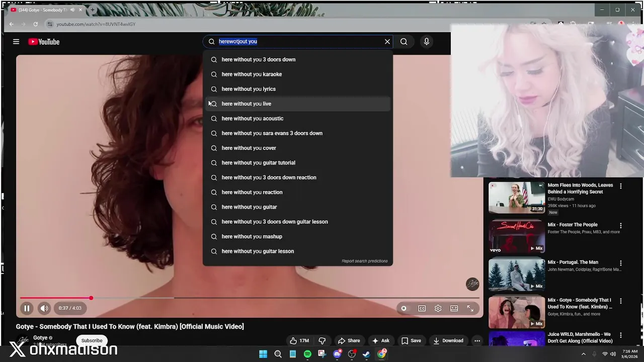This screenshot has width=644, height=362.
Task: Pick "here without you 3 doors down reaction"
Action: click(297, 177)
